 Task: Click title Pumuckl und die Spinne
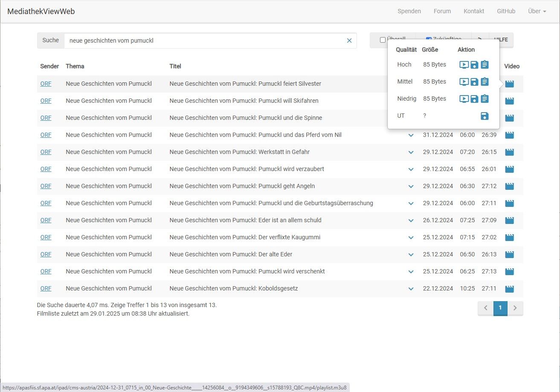[x=246, y=118]
